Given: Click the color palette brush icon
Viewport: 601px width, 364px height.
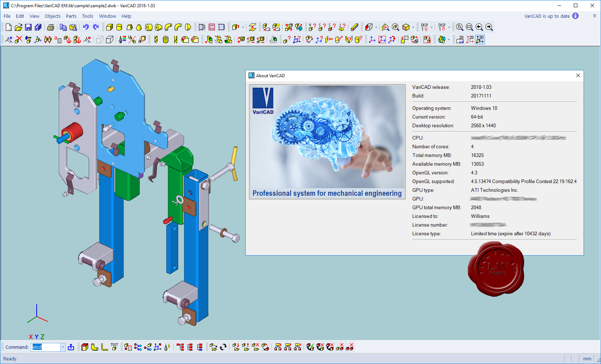Looking at the screenshot, I should tap(122, 40).
